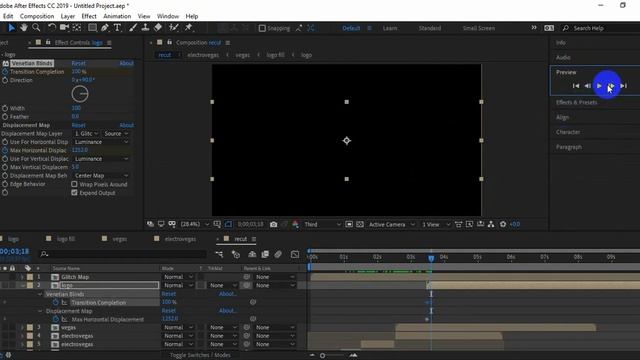Select the Rectangle shape tool
Screen dimensions: 640x360
coord(93,27)
